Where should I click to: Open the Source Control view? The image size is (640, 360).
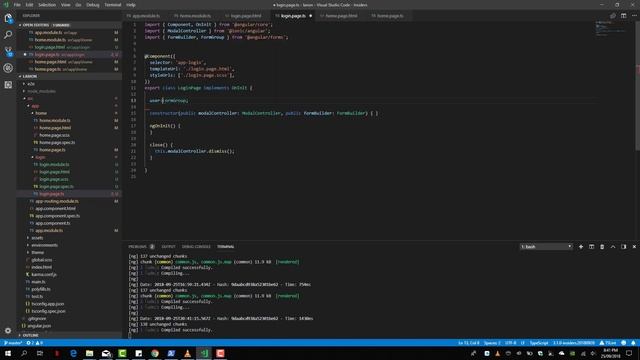click(x=8, y=51)
